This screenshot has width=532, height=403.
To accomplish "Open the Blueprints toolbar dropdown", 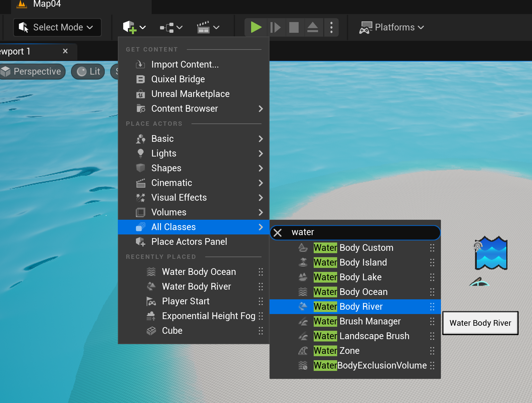I will (171, 27).
